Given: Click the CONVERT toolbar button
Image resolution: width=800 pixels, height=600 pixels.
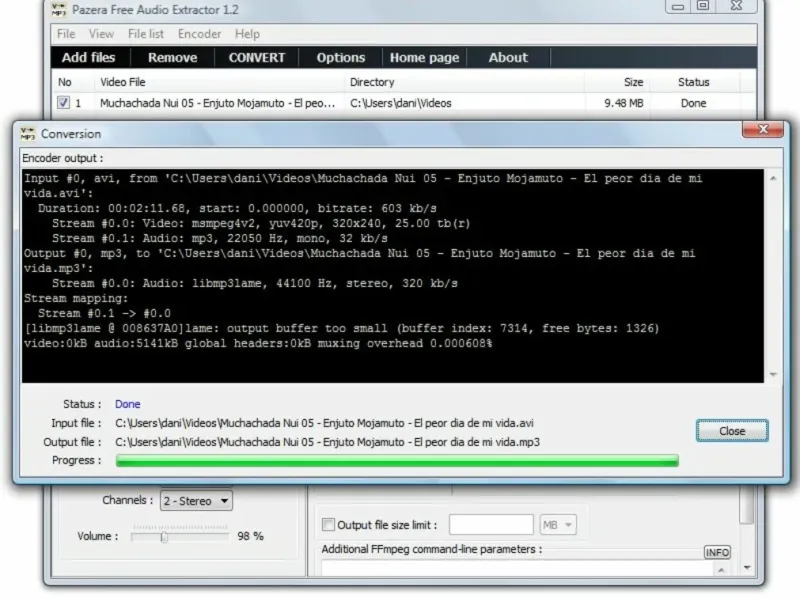Looking at the screenshot, I should (x=257, y=58).
